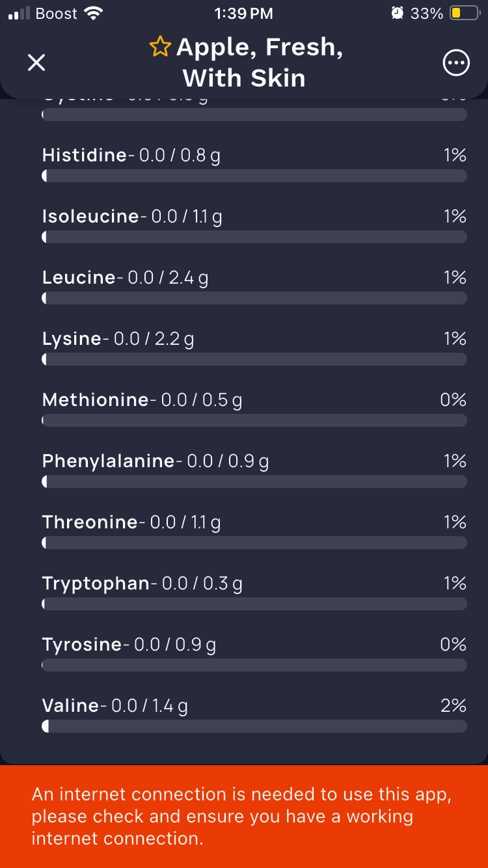Tap the cellular signal bars icon
Viewport: 488px width, 868px height.
[19, 14]
